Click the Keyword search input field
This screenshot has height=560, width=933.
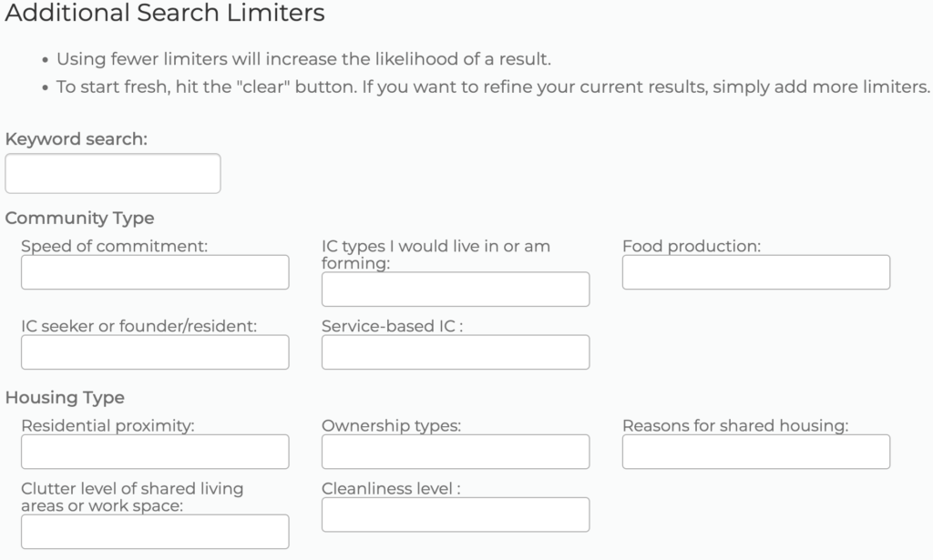point(113,173)
